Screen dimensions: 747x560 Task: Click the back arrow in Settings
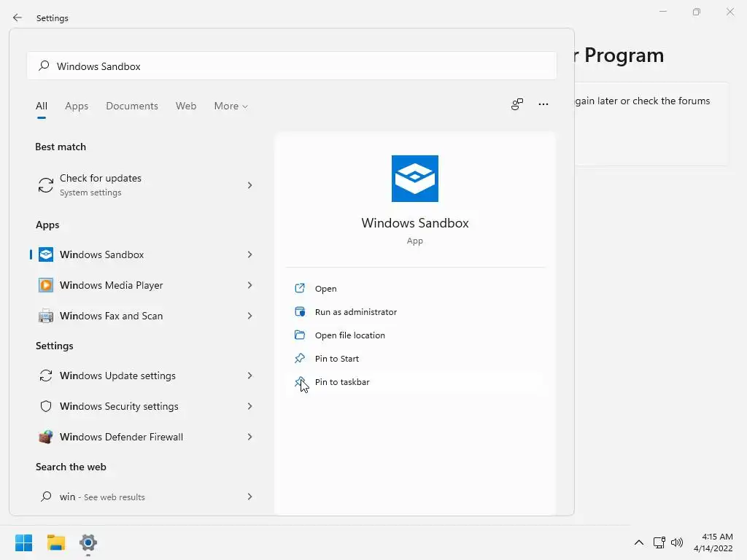coord(18,17)
